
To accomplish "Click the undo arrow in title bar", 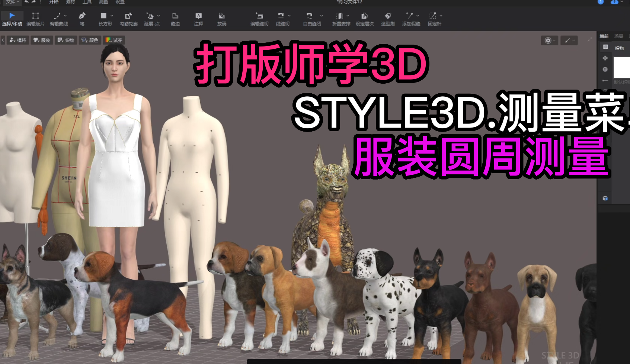I will tap(27, 2).
